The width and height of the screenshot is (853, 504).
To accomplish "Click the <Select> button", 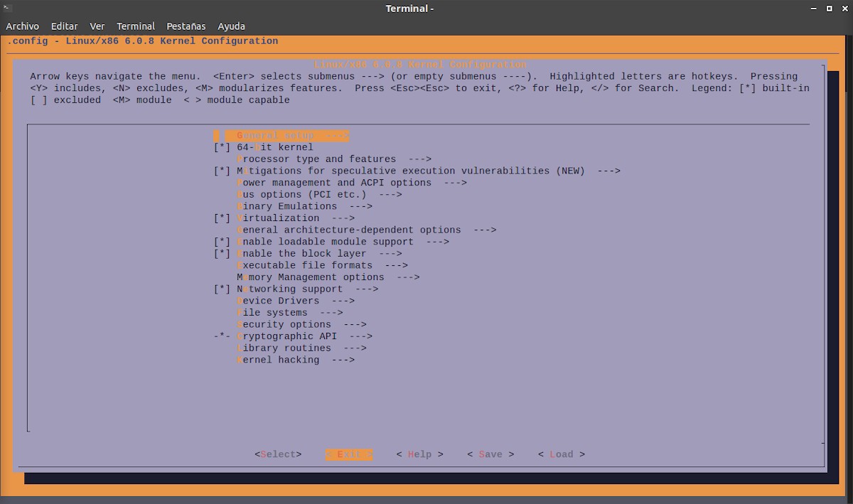I will (278, 454).
